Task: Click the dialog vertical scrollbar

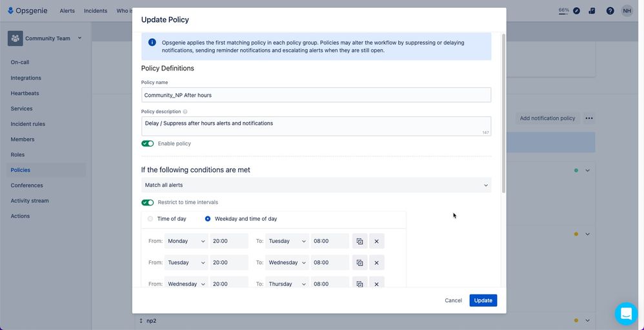Action: coord(503,113)
